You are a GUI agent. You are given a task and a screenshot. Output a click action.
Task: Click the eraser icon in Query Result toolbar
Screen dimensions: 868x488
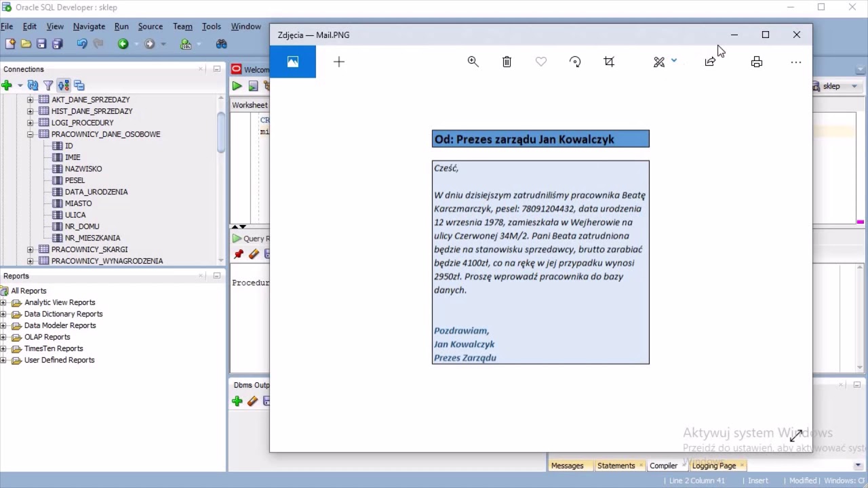(254, 254)
